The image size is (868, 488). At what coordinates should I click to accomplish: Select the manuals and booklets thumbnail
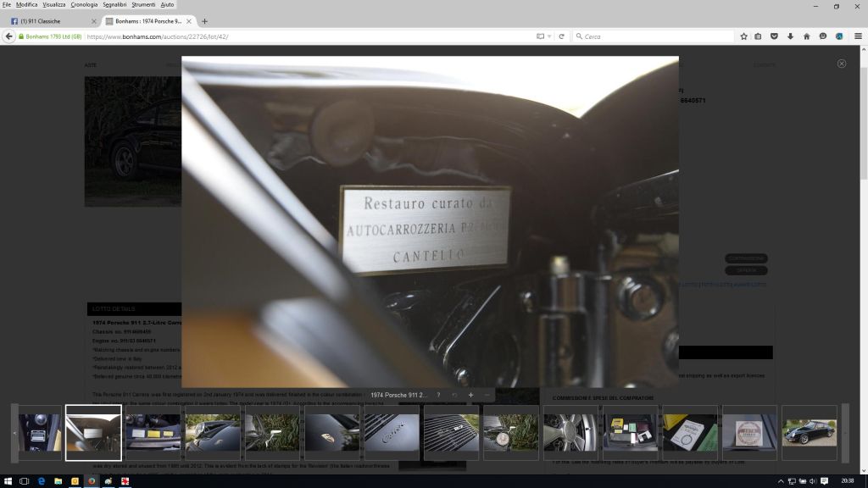690,433
